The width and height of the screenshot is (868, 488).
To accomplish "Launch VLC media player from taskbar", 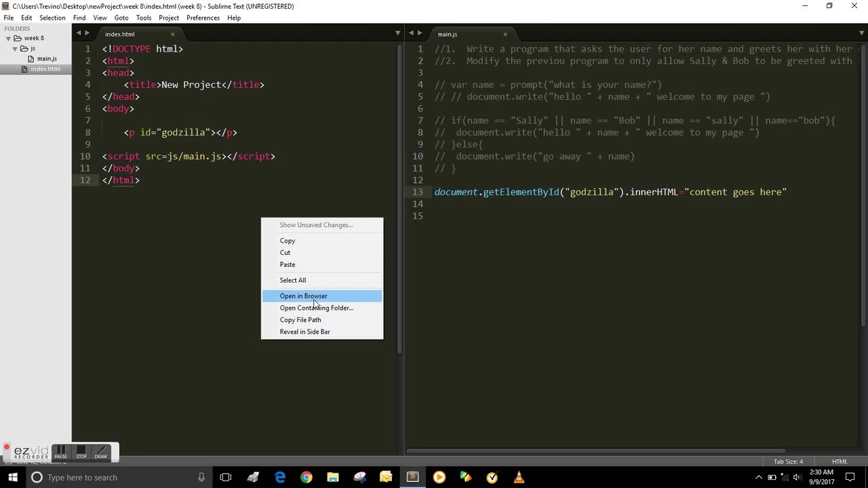I will (519, 477).
